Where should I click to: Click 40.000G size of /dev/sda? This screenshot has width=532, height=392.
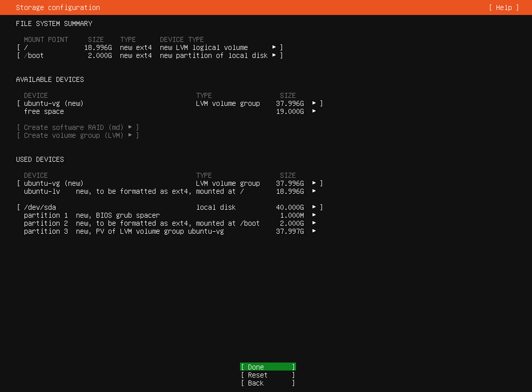(x=290, y=207)
